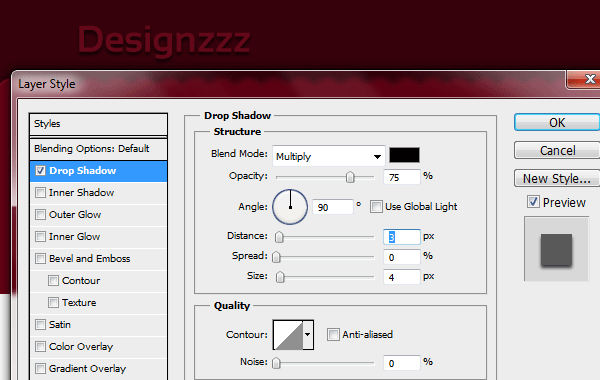Screen dimensions: 600x380
Task: Confirm with the OK button
Action: click(x=557, y=122)
